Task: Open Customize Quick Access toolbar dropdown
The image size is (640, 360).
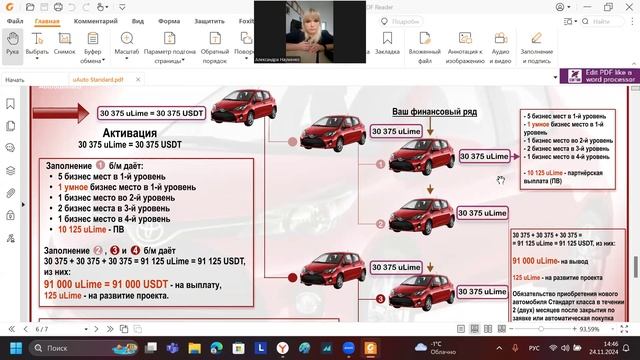Action: point(122,7)
